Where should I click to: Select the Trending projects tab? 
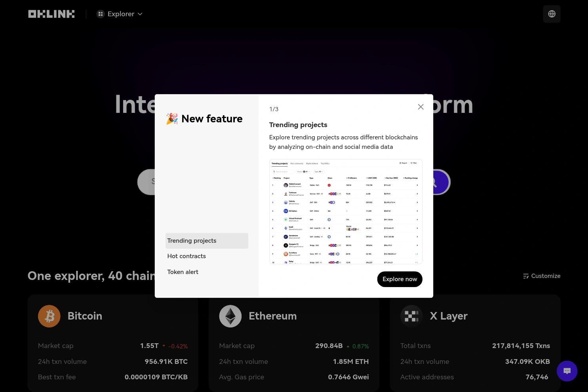[x=207, y=241]
